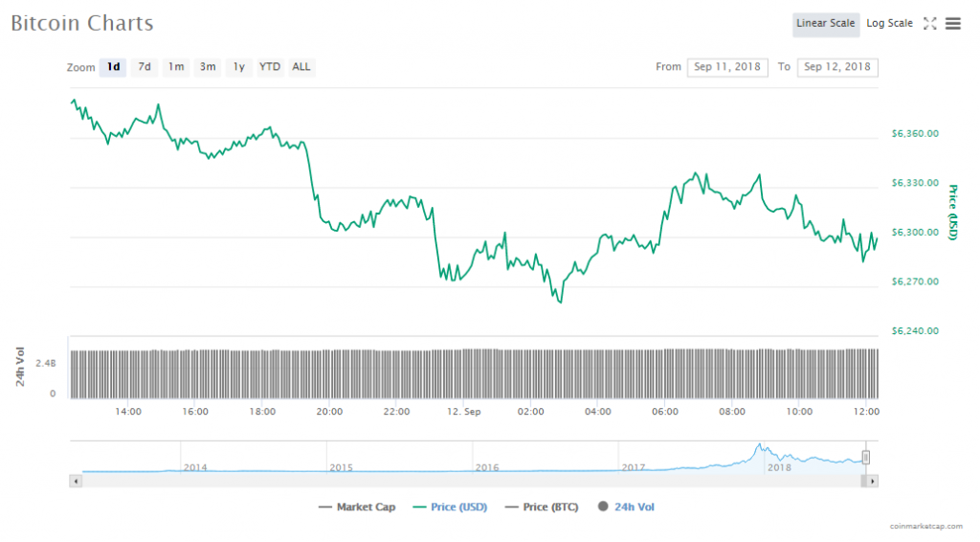Screen dimensions: 980x542
Task: Choose the 1y zoom option
Action: coord(239,67)
